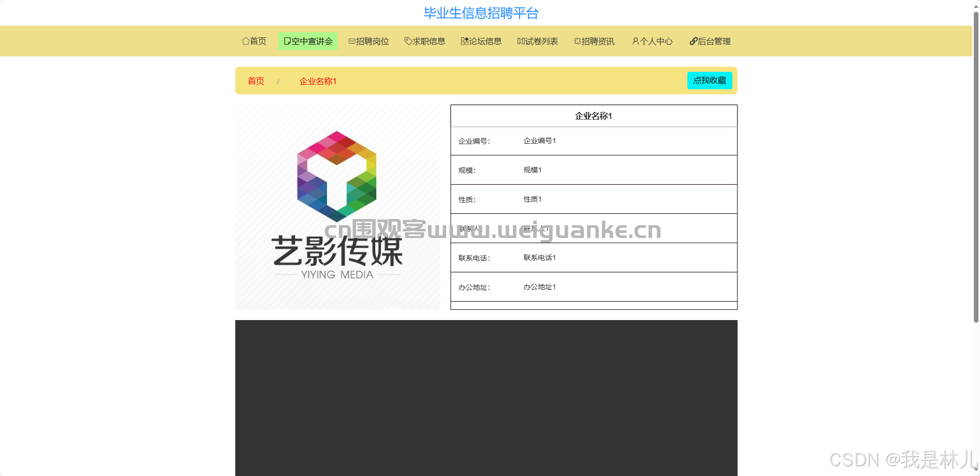The image size is (980, 476).
Task: Click the 性质1 value
Action: point(532,199)
